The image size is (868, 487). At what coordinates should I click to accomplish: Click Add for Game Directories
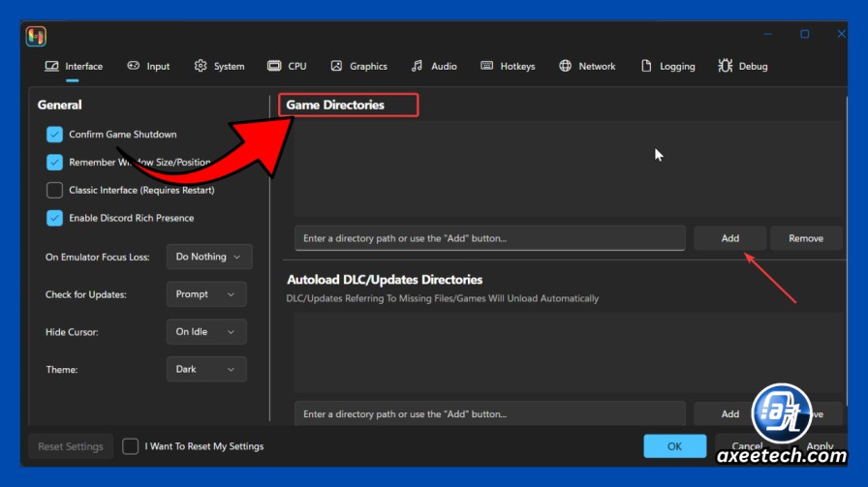[730, 238]
